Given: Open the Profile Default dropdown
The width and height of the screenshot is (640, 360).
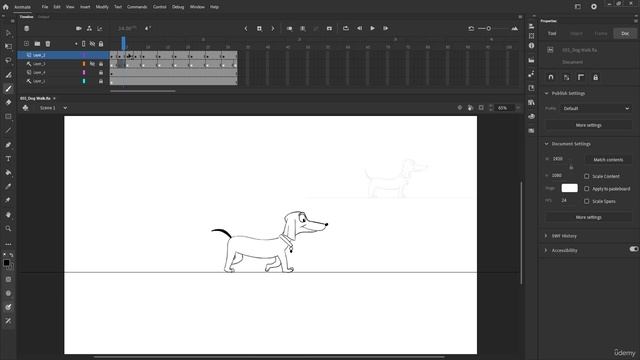Looking at the screenshot, I should click(x=596, y=108).
